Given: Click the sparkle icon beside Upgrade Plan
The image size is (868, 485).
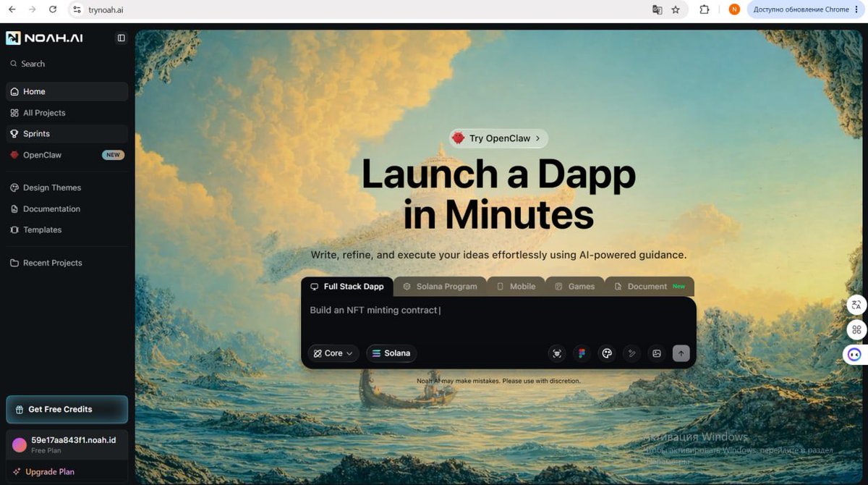Looking at the screenshot, I should click(x=16, y=472).
